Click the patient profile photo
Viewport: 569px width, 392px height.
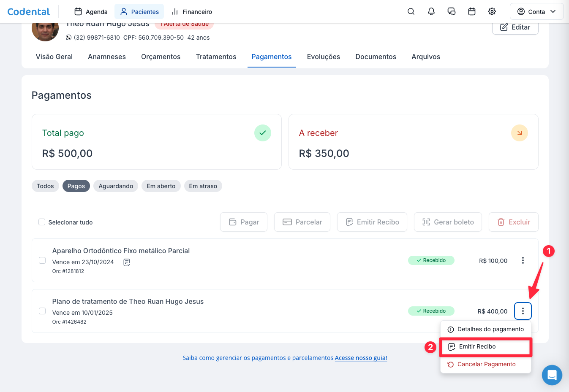tap(45, 31)
